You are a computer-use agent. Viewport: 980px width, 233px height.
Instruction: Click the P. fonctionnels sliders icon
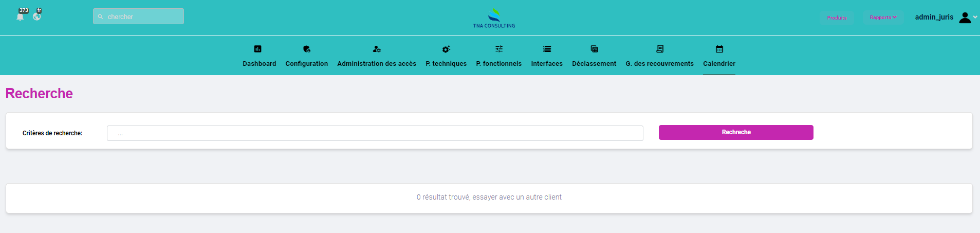[x=499, y=49]
